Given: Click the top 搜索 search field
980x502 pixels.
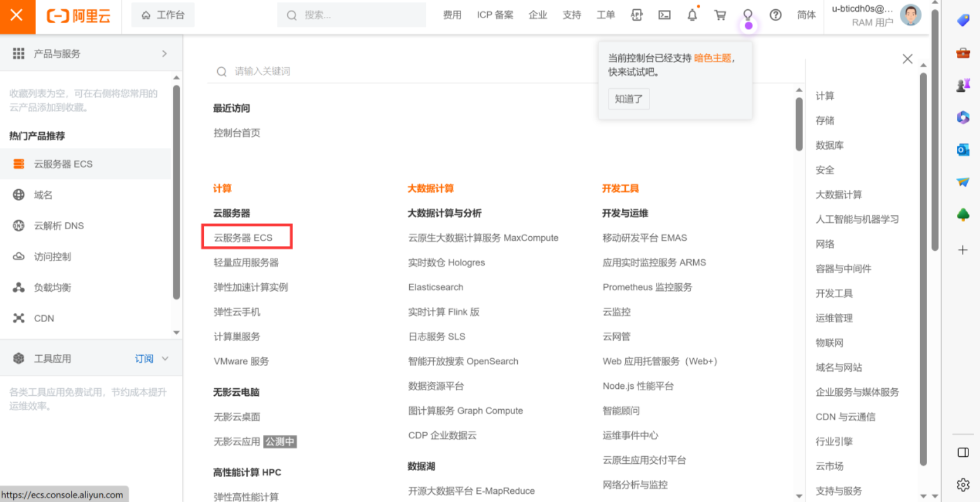Looking at the screenshot, I should [352, 15].
